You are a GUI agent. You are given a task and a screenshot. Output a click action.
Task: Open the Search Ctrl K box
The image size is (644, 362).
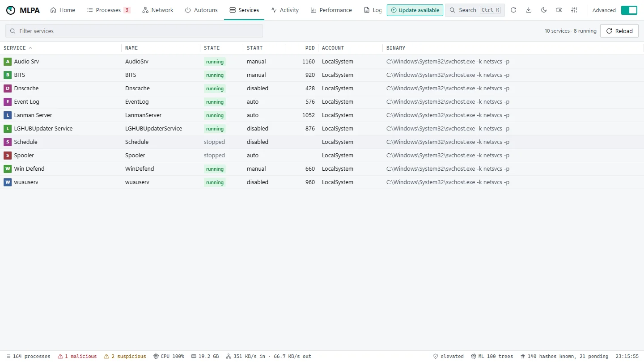pyautogui.click(x=475, y=10)
